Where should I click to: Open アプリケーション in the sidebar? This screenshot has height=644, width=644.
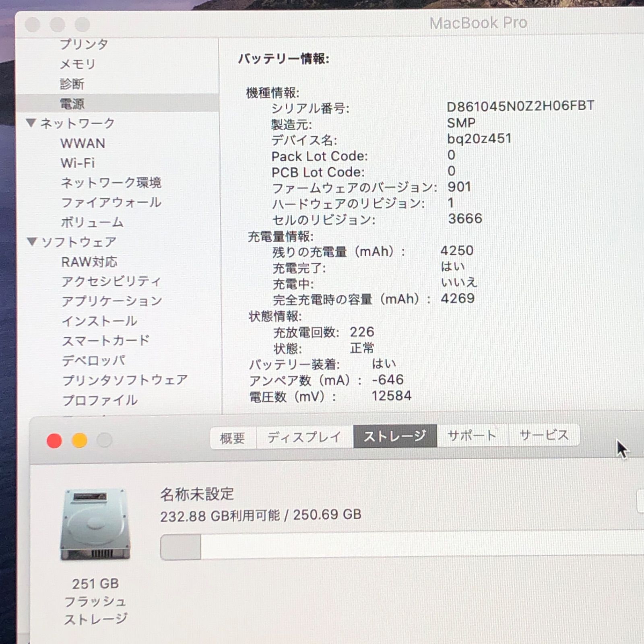click(x=112, y=301)
